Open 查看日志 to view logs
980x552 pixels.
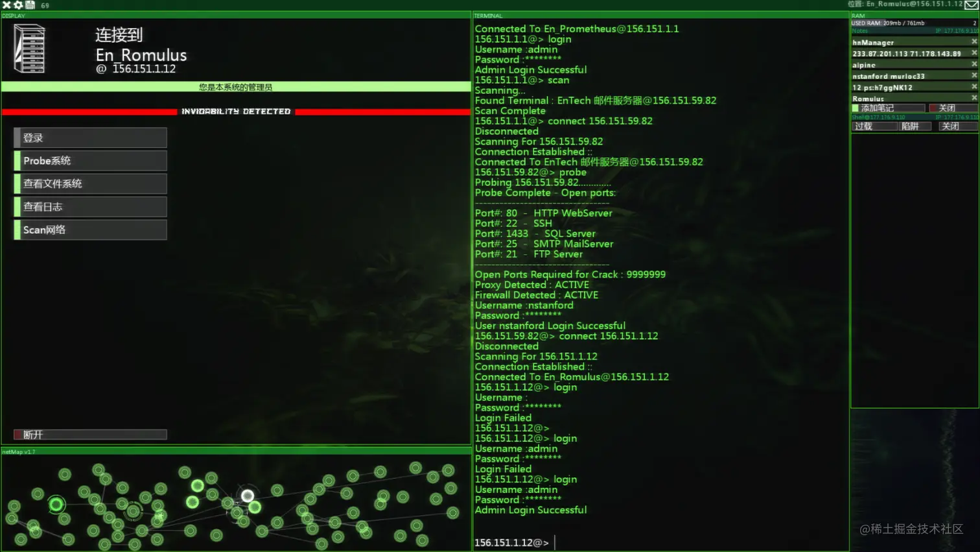tap(90, 207)
